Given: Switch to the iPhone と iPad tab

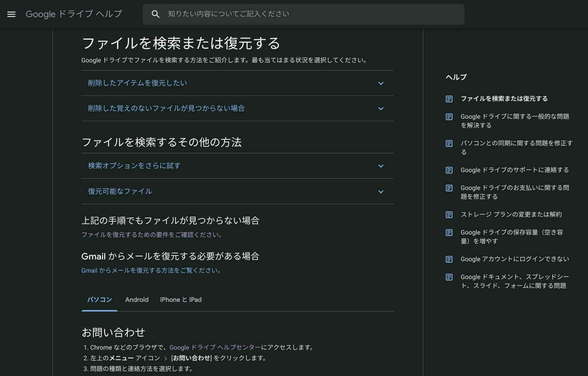Looking at the screenshot, I should point(181,300).
